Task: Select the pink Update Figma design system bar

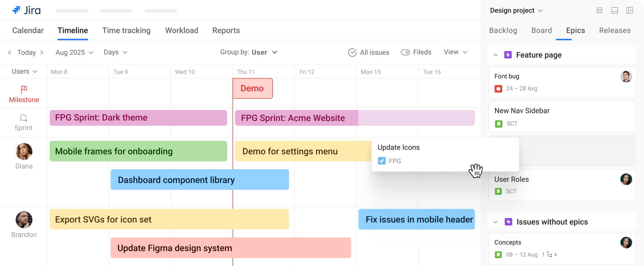Action: (x=231, y=248)
